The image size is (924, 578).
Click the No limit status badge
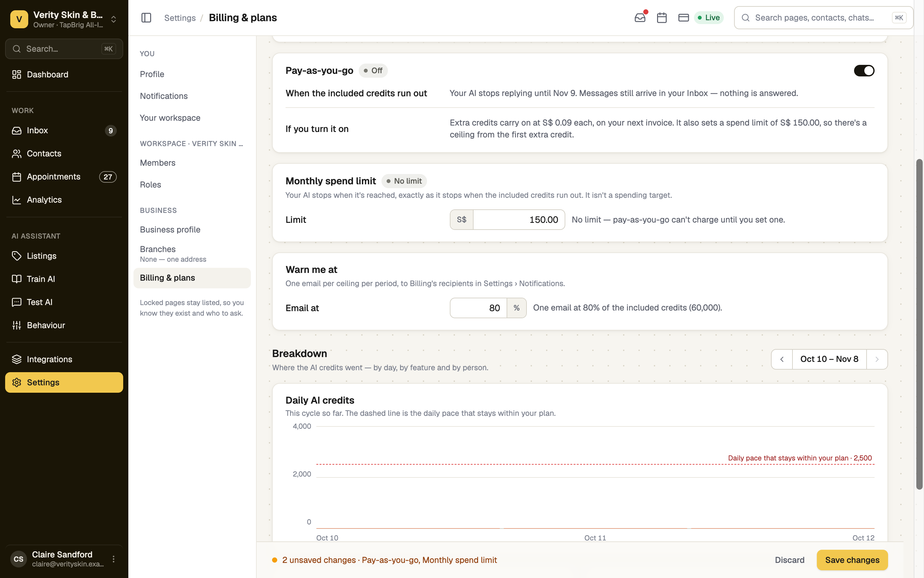tap(404, 181)
